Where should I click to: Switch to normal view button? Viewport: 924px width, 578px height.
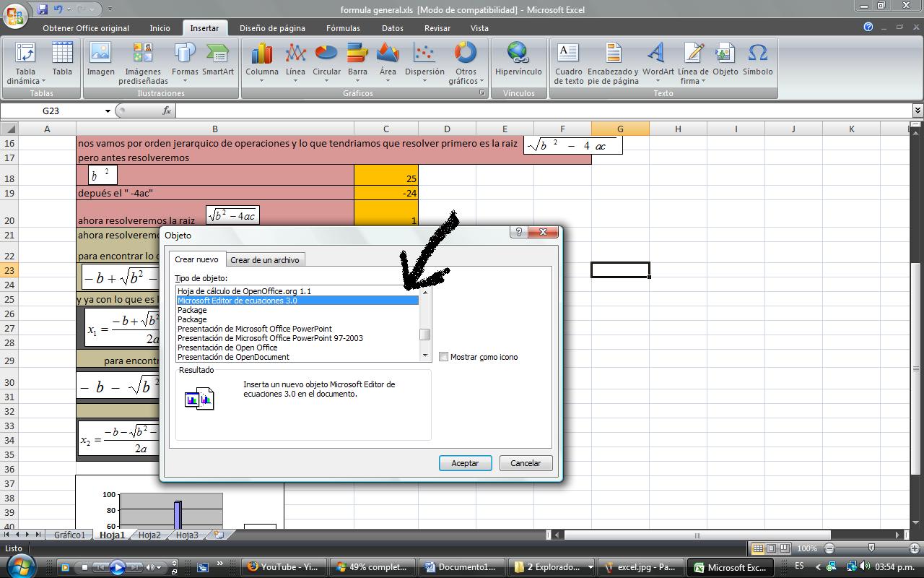[758, 548]
